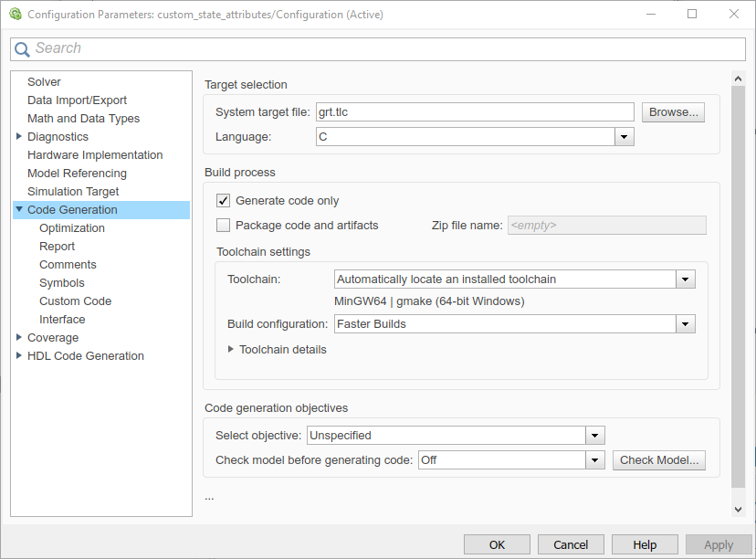Click in the System target file field

pyautogui.click(x=473, y=112)
